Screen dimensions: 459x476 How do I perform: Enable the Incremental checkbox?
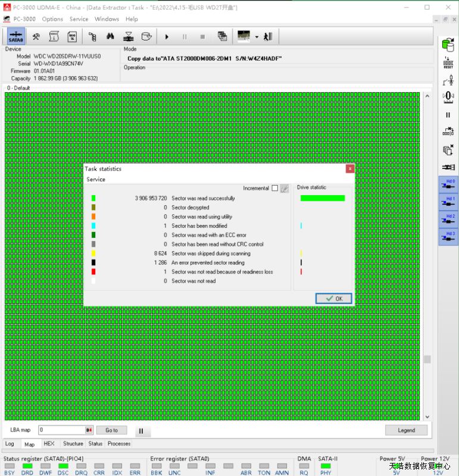[274, 189]
